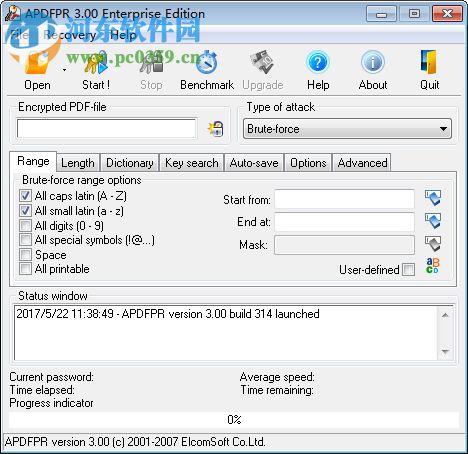
Task: Toggle the User-defined checkbox
Action: click(409, 269)
